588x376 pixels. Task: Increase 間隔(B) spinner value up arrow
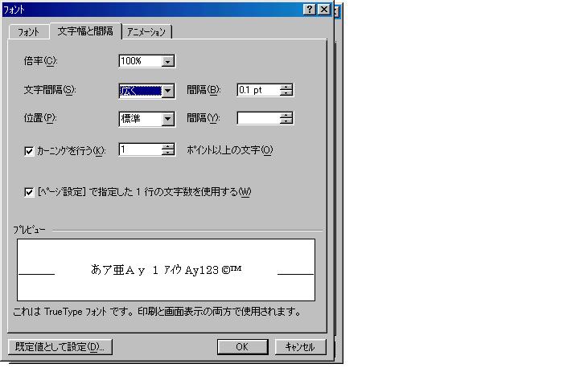pos(286,87)
